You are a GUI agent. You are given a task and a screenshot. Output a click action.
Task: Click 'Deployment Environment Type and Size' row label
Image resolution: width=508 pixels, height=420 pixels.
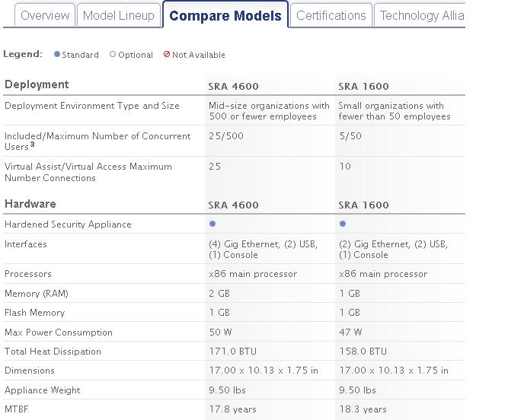pyautogui.click(x=92, y=106)
